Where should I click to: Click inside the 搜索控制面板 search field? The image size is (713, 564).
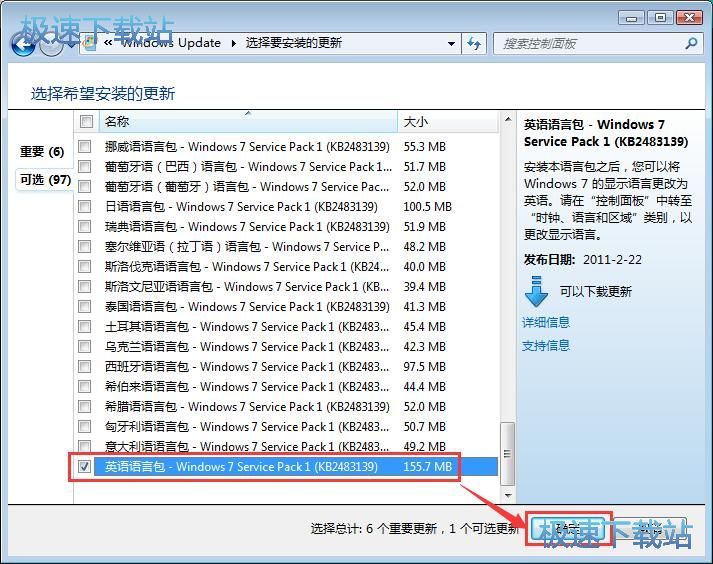coord(589,44)
